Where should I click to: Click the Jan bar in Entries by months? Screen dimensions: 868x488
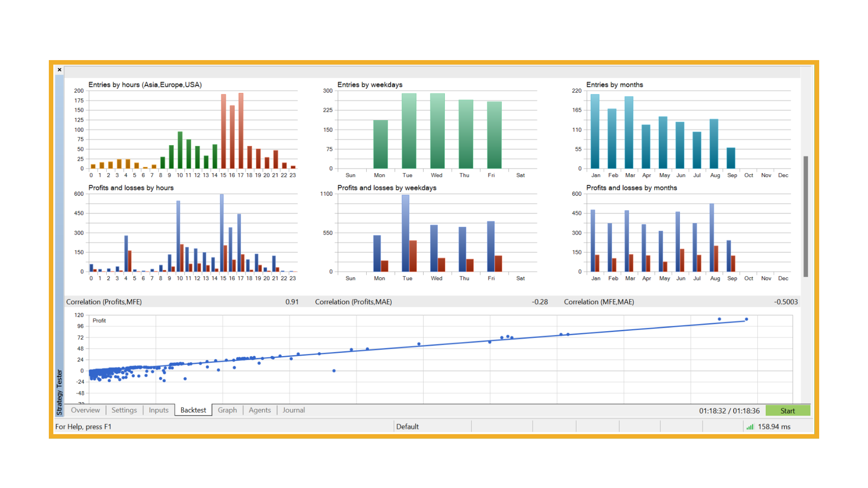(595, 131)
